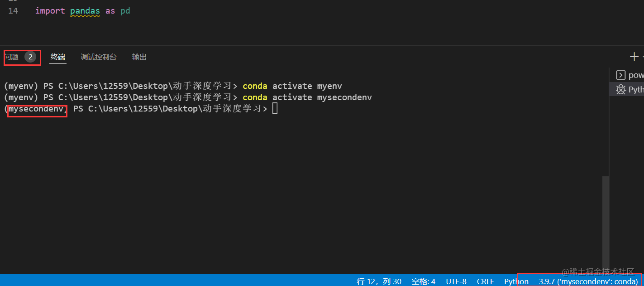Click the CRLF line-ending indicator
The image size is (644, 286).
pyautogui.click(x=485, y=281)
